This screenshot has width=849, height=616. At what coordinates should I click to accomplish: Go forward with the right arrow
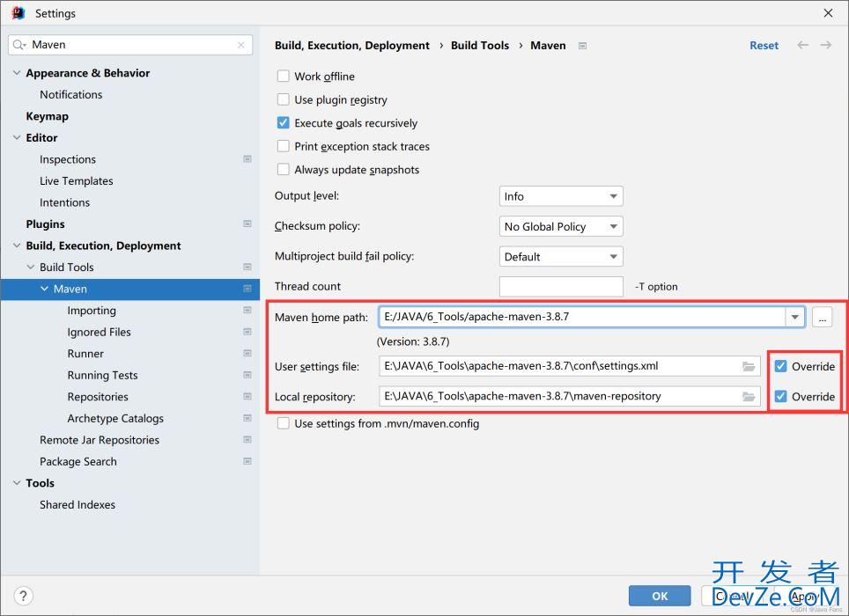click(x=826, y=45)
